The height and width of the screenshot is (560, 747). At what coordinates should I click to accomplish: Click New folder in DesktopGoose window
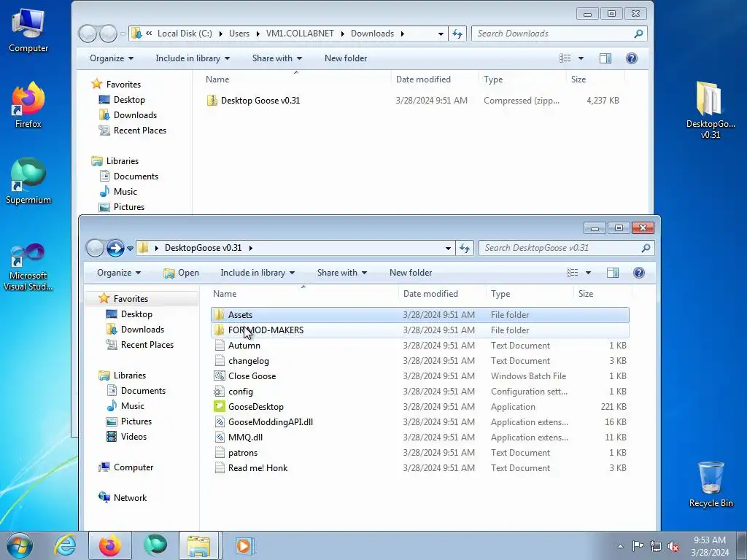(411, 273)
